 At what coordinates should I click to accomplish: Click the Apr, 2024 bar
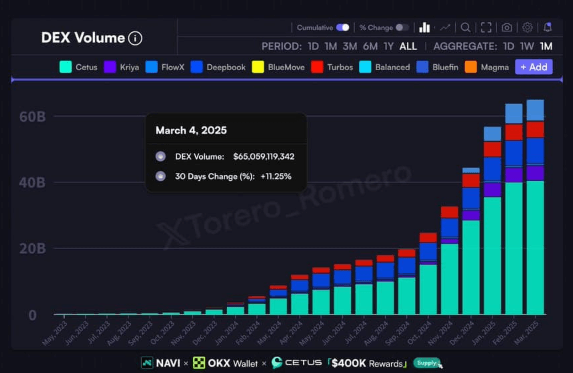click(300, 295)
